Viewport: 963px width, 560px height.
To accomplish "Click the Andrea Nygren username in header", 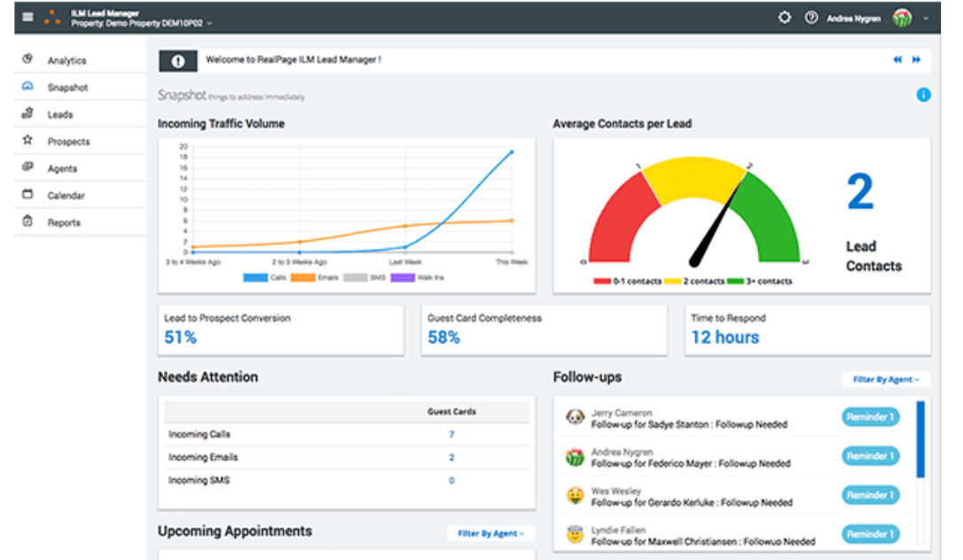I will click(x=854, y=19).
